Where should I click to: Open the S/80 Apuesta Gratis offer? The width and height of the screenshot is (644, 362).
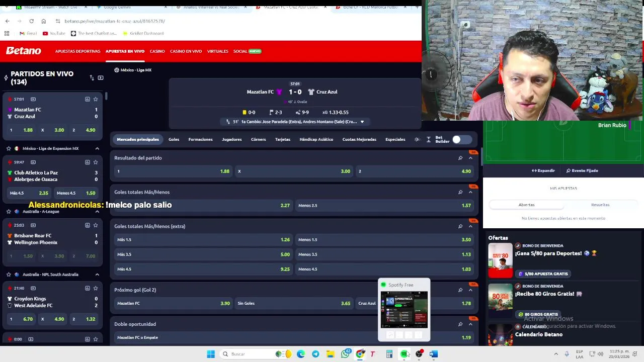pyautogui.click(x=542, y=274)
